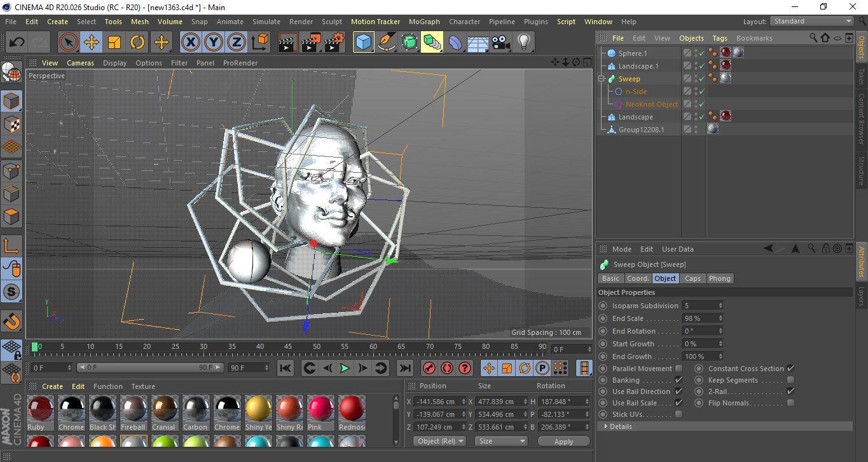Open the Deformer (bend) objects icon
This screenshot has height=462, width=868.
tap(455, 43)
